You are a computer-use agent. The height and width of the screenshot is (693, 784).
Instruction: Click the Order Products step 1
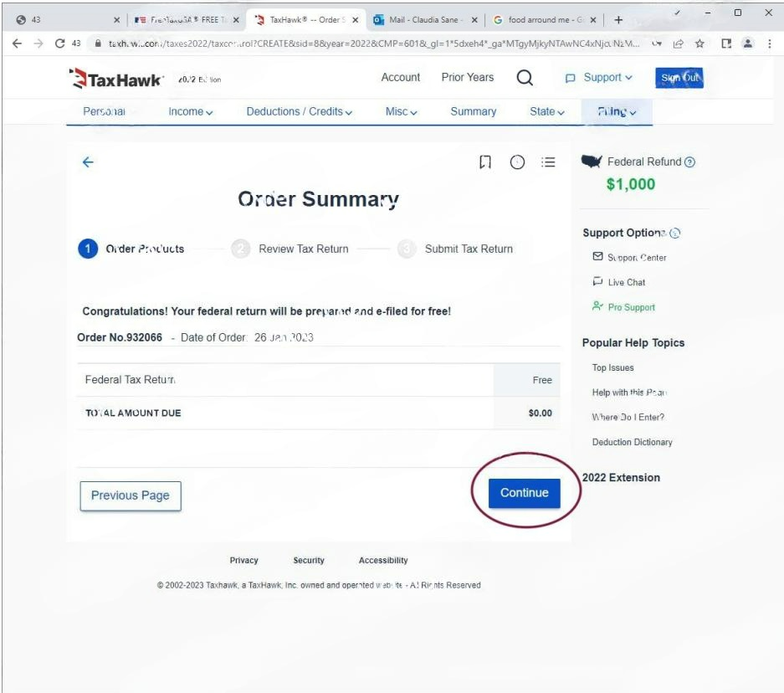131,249
